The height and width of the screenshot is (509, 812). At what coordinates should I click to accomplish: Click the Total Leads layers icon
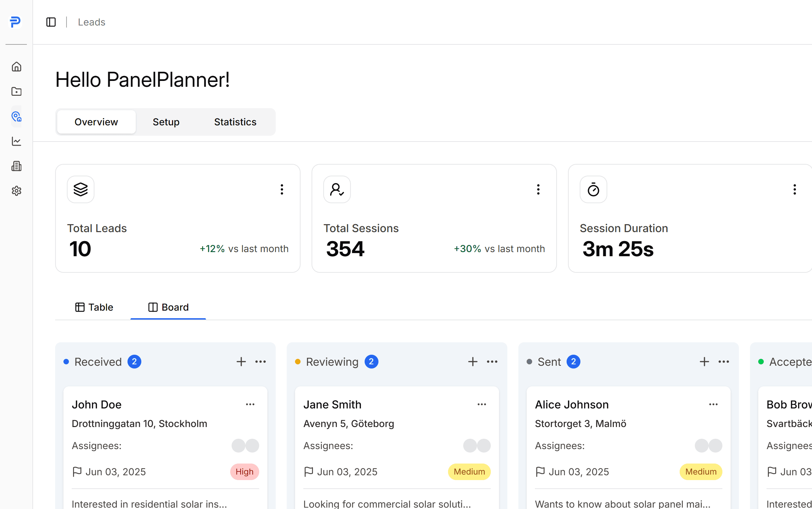[81, 189]
